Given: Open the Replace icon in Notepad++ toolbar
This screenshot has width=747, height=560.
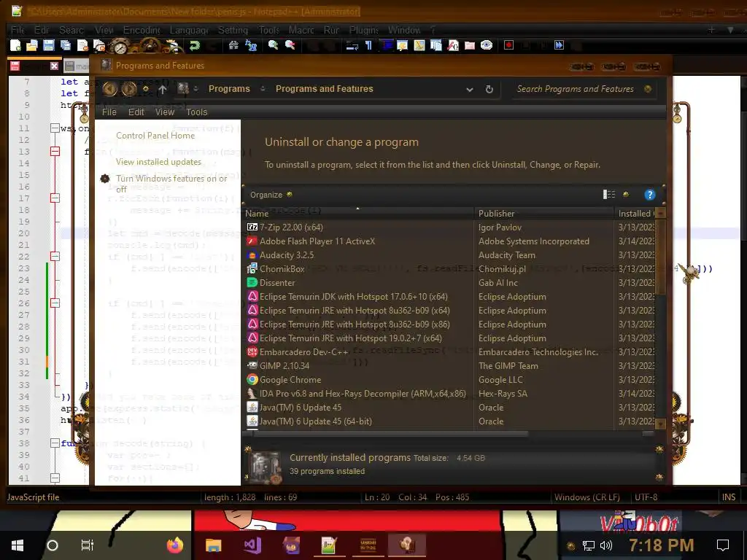Looking at the screenshot, I should [x=251, y=45].
